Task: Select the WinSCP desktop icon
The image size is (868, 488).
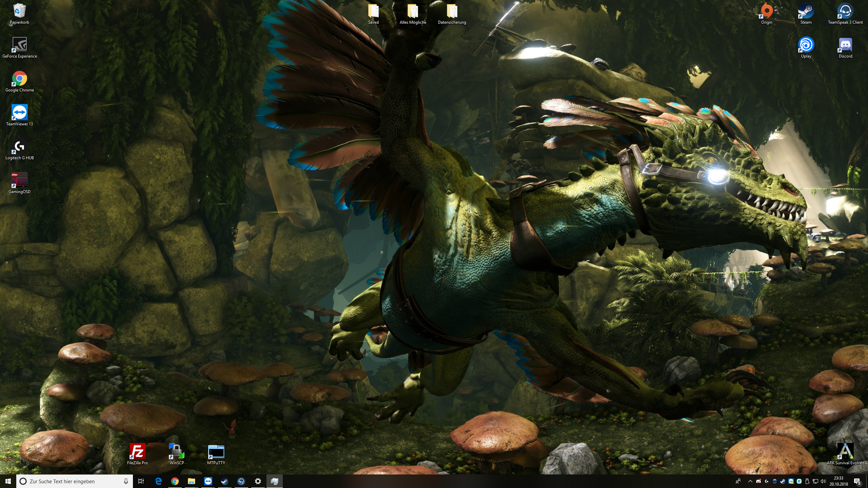Action: (x=177, y=452)
